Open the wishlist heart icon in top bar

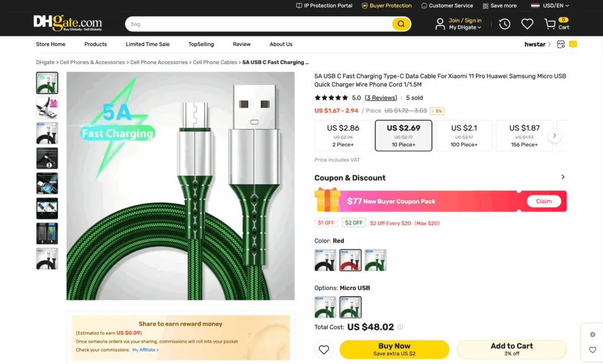coord(527,24)
